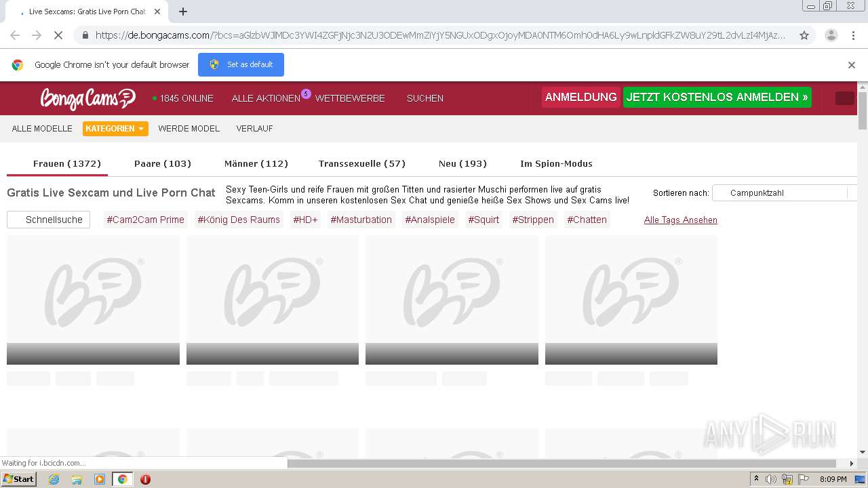The height and width of the screenshot is (488, 868).
Task: Open the Chrome profile avatar icon
Action: 831,35
